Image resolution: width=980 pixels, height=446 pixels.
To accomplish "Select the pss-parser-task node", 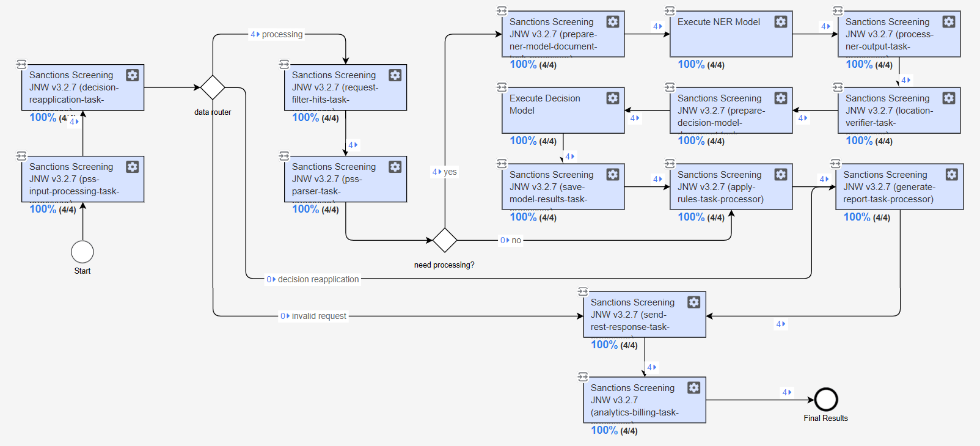I will (x=346, y=179).
